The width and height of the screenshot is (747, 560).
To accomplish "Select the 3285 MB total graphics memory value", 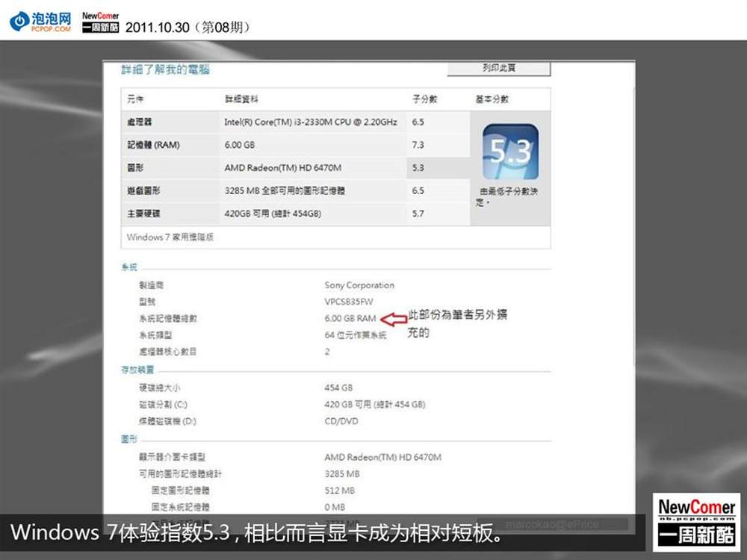I will pos(342,474).
